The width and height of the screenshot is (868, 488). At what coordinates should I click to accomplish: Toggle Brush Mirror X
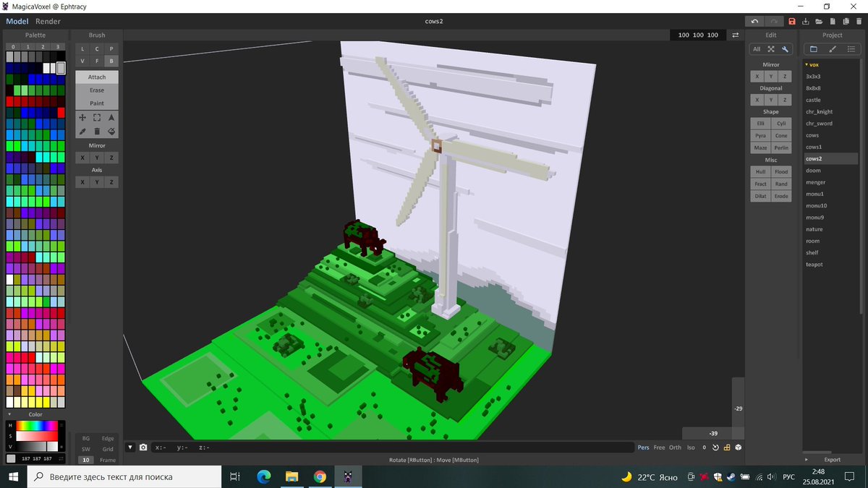[82, 158]
